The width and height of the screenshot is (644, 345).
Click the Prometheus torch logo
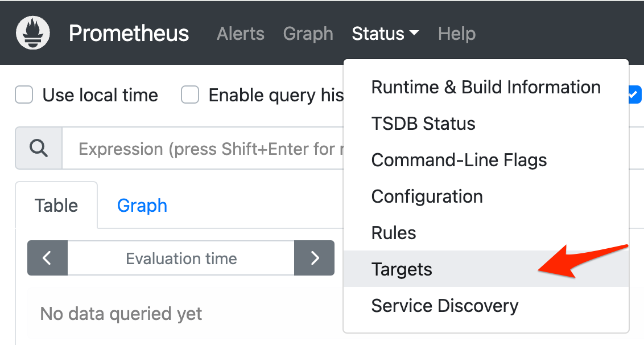pos(33,33)
